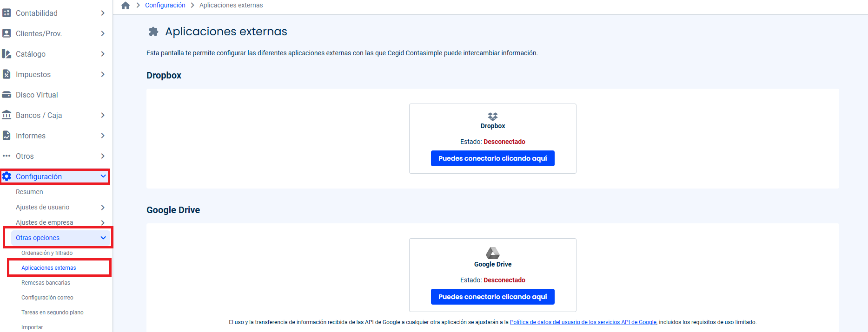The image size is (868, 332).
Task: Go home via breadcrumb house icon
Action: [x=126, y=6]
